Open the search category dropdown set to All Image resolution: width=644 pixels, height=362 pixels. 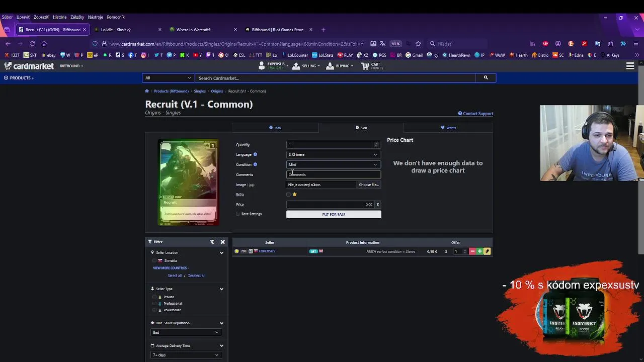pos(168,78)
